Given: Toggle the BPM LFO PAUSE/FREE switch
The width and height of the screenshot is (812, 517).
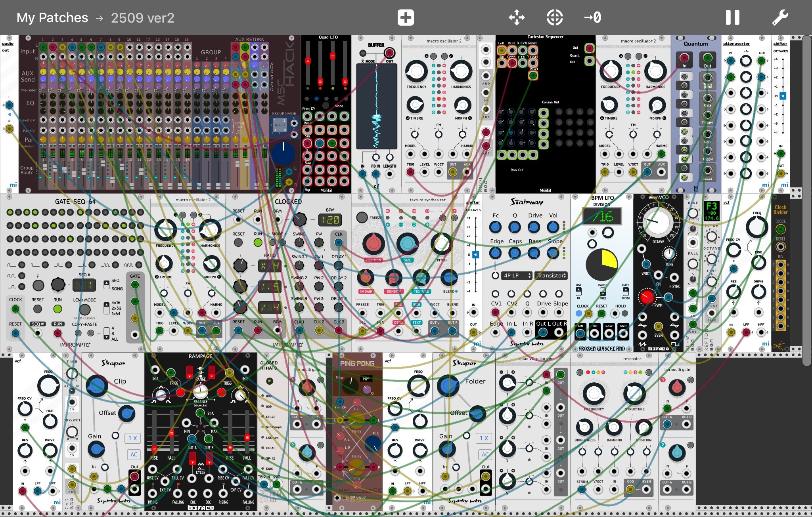Looking at the screenshot, I should pos(602,291).
